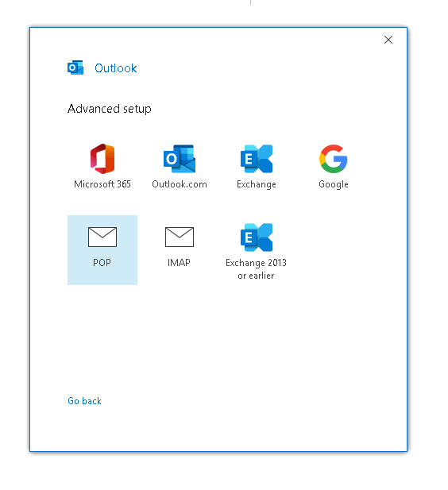Click the Advanced setup heading
This screenshot has height=490, width=448.
point(110,109)
